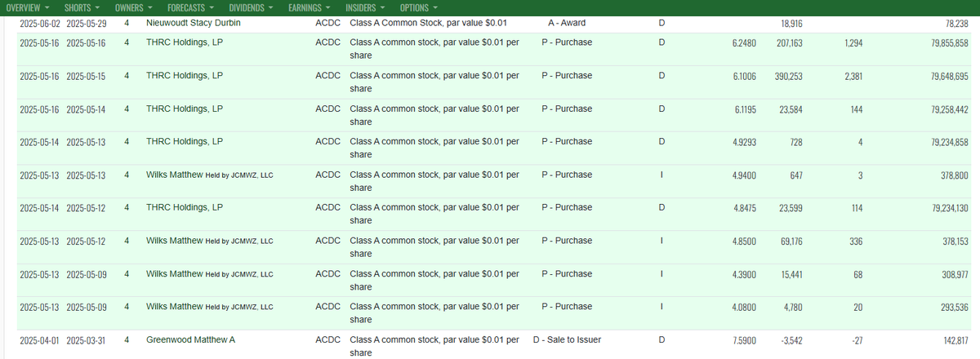The width and height of the screenshot is (980, 359).
Task: Select shares value -3,542
Action: (x=790, y=340)
